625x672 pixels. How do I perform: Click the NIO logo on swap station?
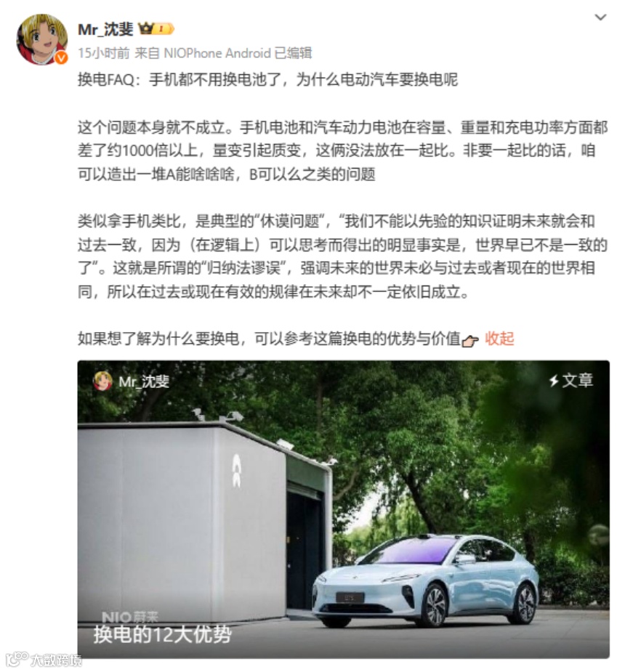[236, 471]
